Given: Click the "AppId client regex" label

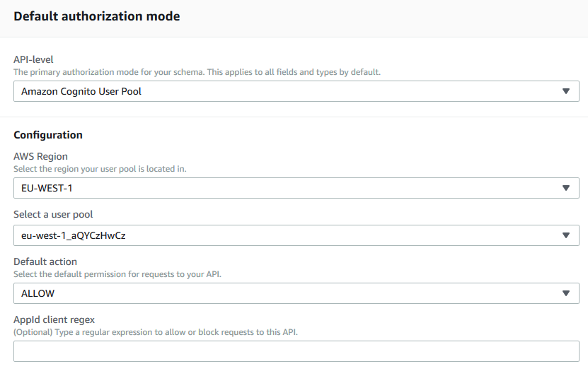Looking at the screenshot, I should pyautogui.click(x=54, y=319).
